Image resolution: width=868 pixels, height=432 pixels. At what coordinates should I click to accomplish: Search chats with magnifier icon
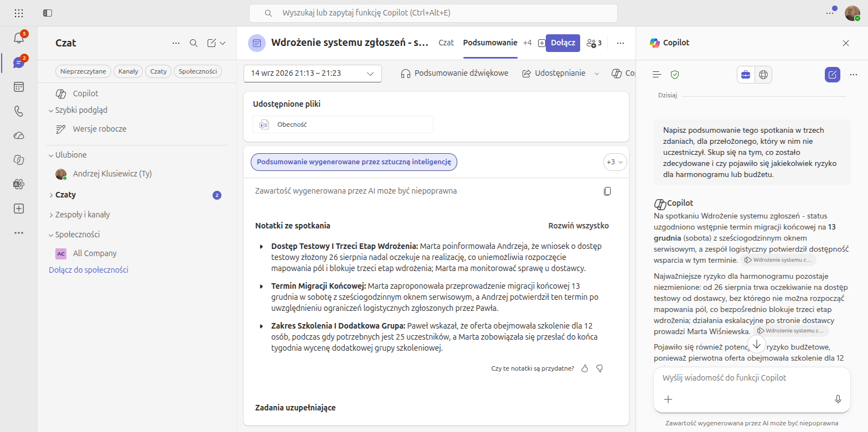click(194, 43)
